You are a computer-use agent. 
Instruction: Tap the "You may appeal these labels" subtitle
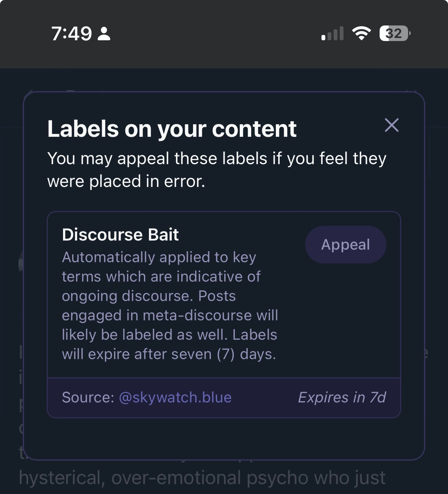[217, 158]
